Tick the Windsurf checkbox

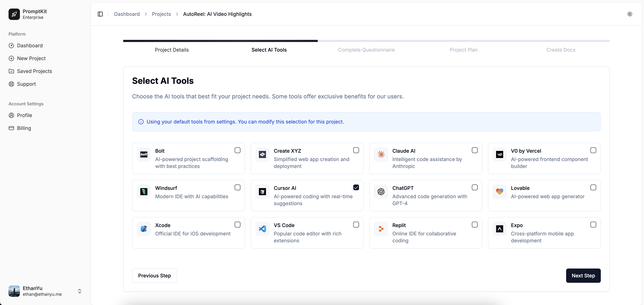[x=238, y=187]
